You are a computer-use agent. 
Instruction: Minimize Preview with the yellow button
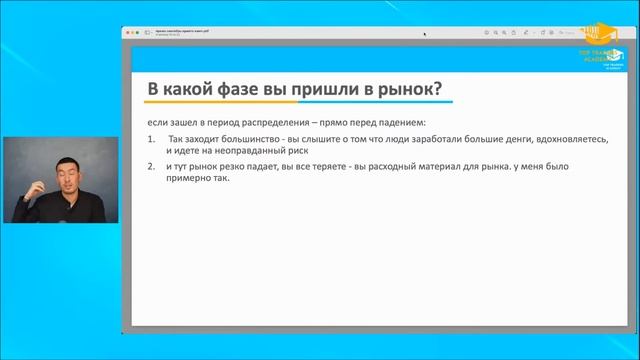[x=133, y=32]
